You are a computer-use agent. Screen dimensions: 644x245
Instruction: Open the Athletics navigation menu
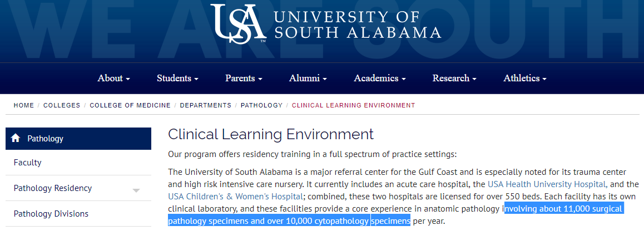(x=525, y=79)
